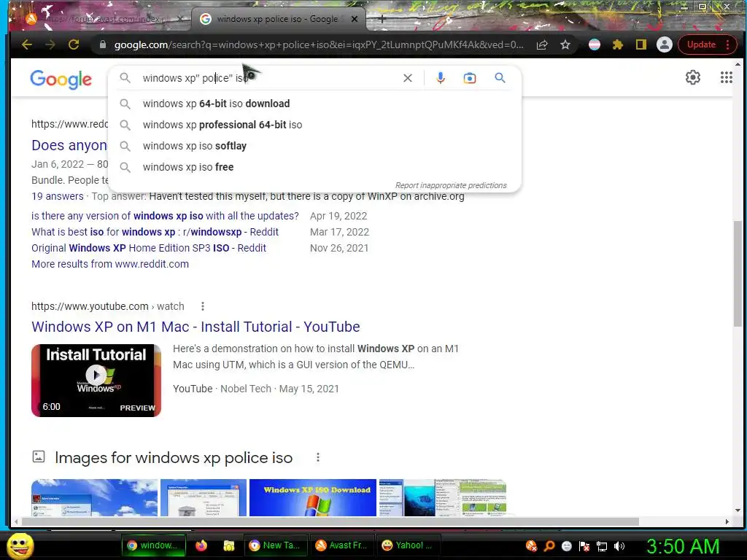This screenshot has width=747, height=560.
Task: Open three-dot menu beside Images for heading
Action: (318, 458)
